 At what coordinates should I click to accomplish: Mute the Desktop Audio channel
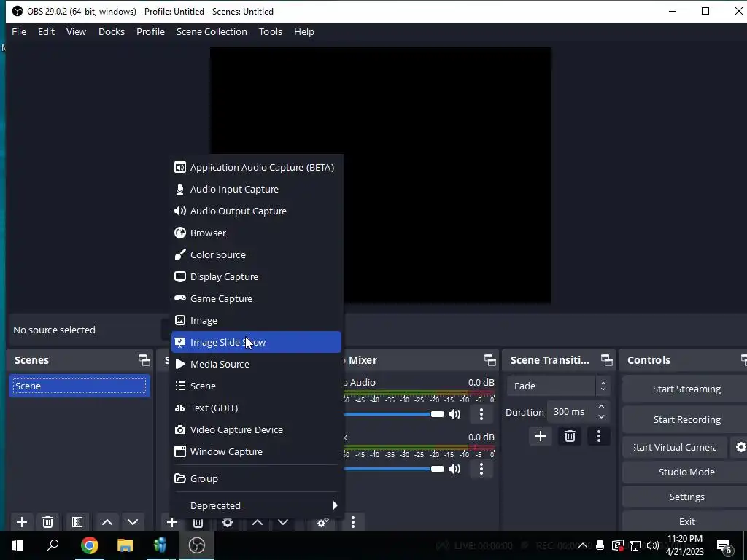coord(454,414)
